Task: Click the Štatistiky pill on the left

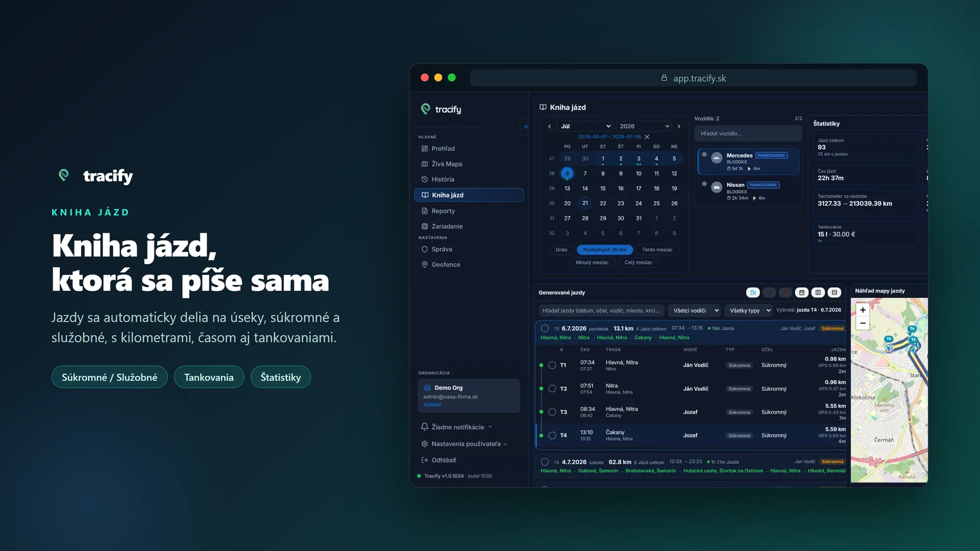Action: 281,377
